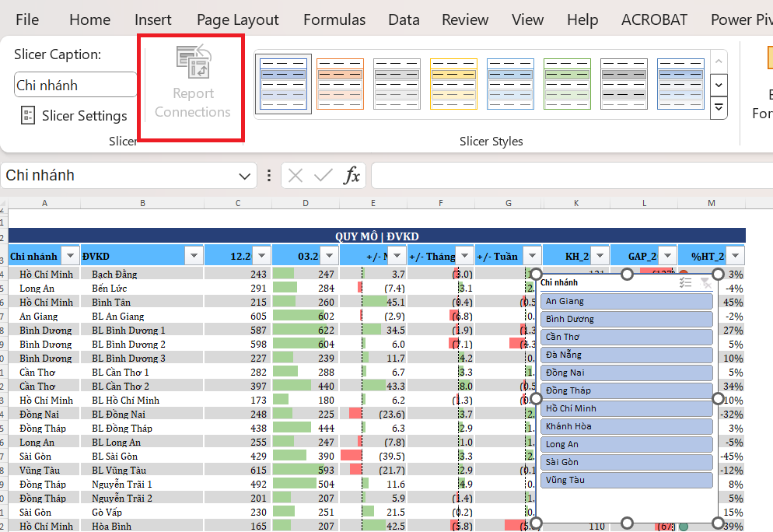Open the Chi nhánh column filter dropdown
The height and width of the screenshot is (532, 773).
pos(70,256)
